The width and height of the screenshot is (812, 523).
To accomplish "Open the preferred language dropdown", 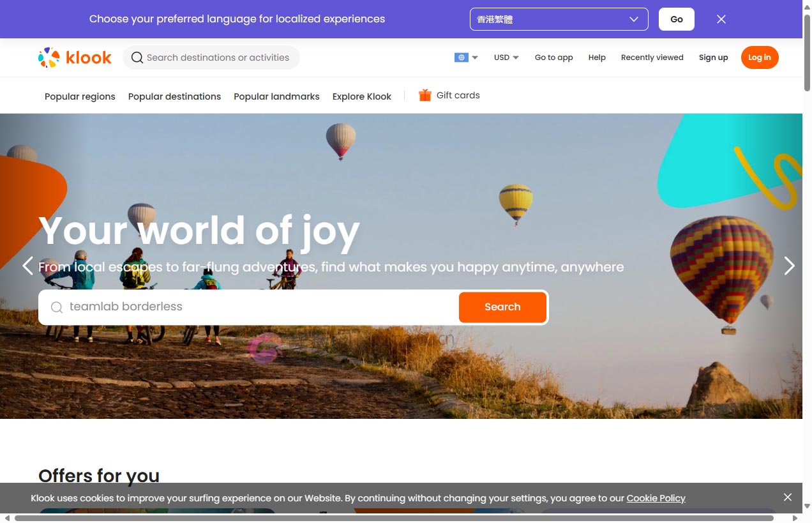I will [559, 19].
